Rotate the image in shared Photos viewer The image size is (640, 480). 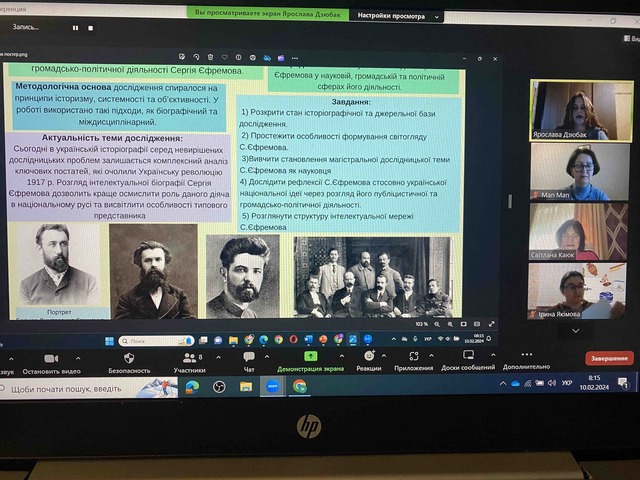click(196, 57)
